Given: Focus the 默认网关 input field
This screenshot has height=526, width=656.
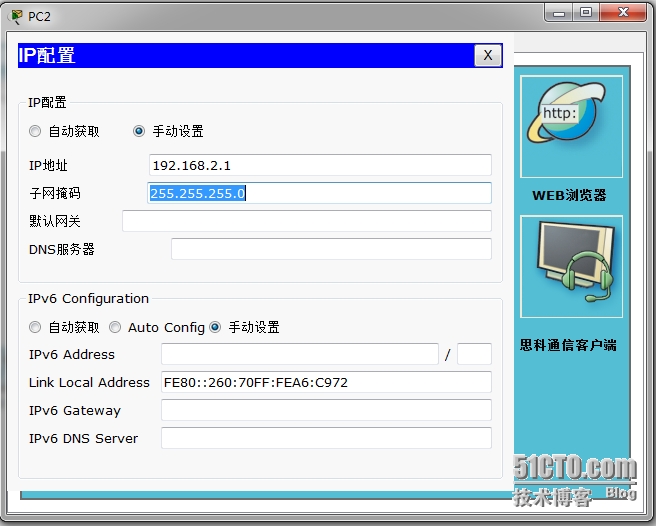Looking at the screenshot, I should (307, 221).
